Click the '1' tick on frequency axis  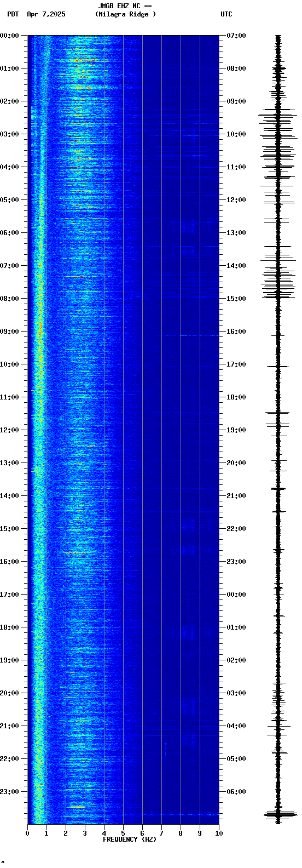tap(47, 833)
